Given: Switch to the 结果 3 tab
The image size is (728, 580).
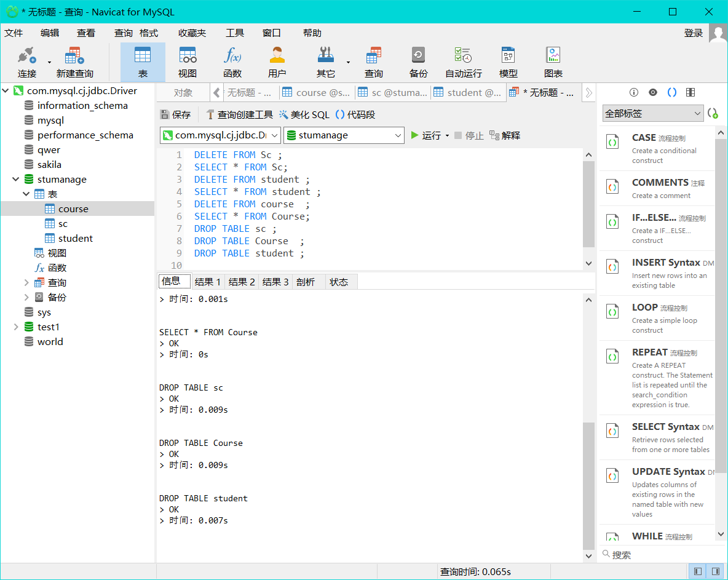Looking at the screenshot, I should tap(275, 282).
